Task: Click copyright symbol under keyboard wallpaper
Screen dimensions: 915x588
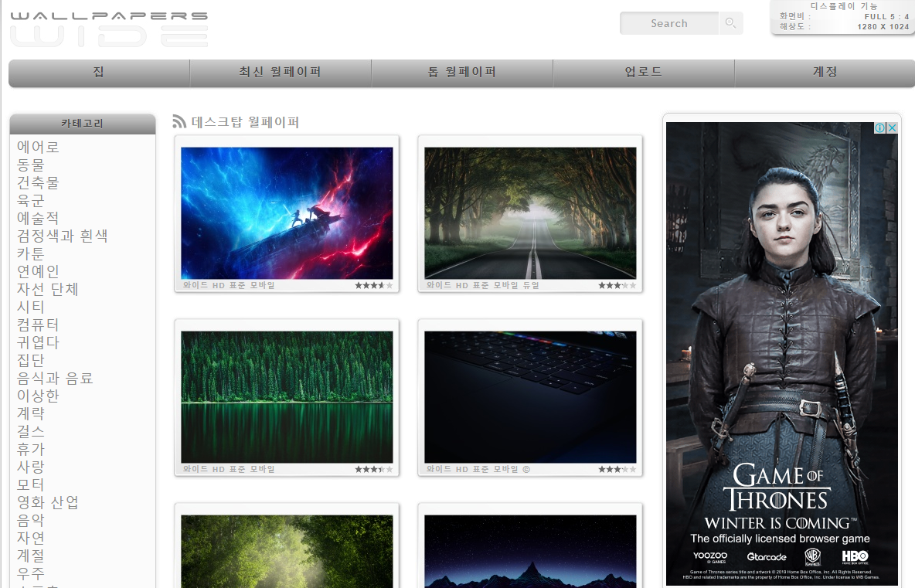Action: tap(526, 469)
